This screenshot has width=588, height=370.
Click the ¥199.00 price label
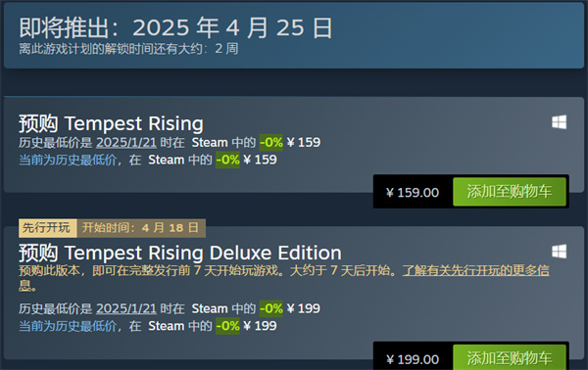tap(413, 359)
